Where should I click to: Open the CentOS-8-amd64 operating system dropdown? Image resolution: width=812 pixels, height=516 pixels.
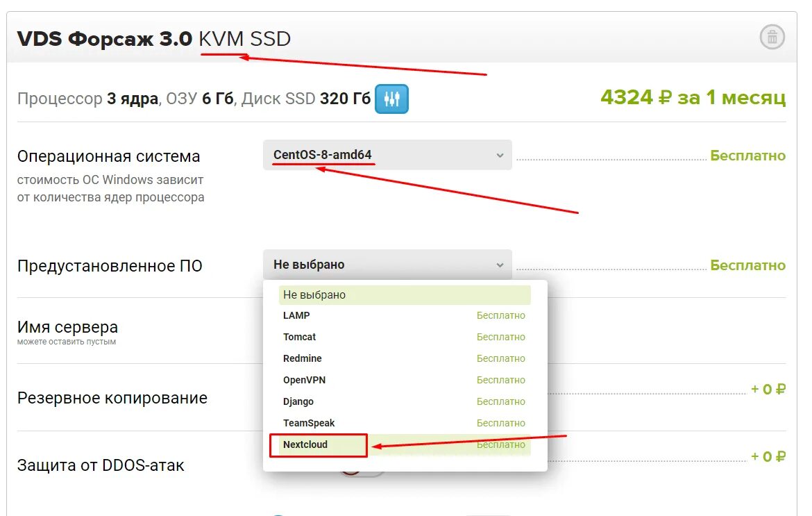coord(387,155)
